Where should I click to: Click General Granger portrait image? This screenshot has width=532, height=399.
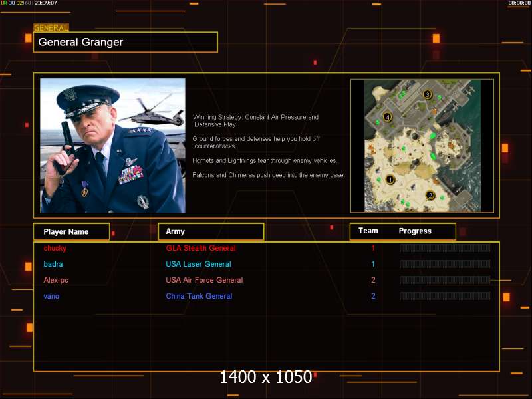[x=112, y=146]
